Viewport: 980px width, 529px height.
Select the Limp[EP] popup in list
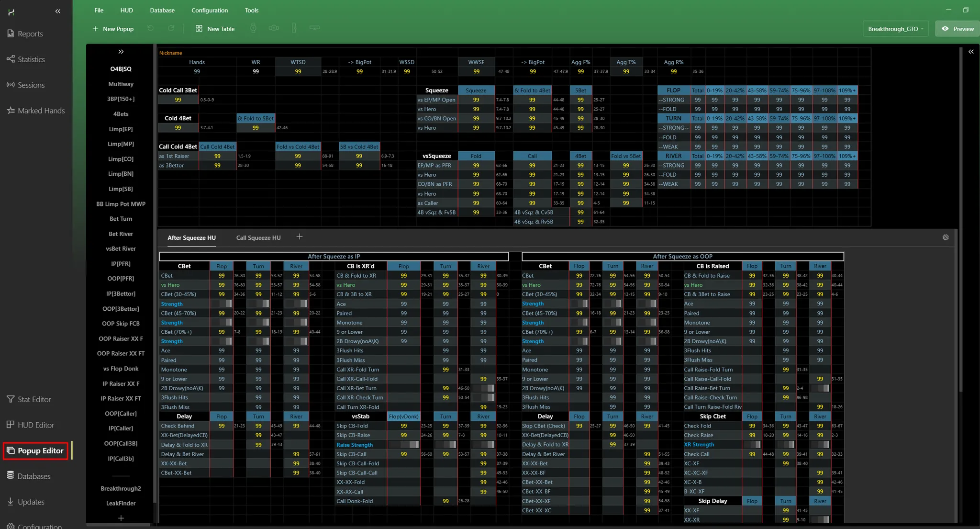tap(121, 129)
